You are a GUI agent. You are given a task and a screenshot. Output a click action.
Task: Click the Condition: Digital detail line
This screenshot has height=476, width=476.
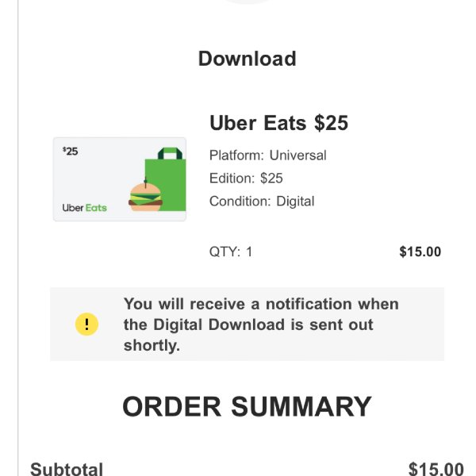(262, 202)
